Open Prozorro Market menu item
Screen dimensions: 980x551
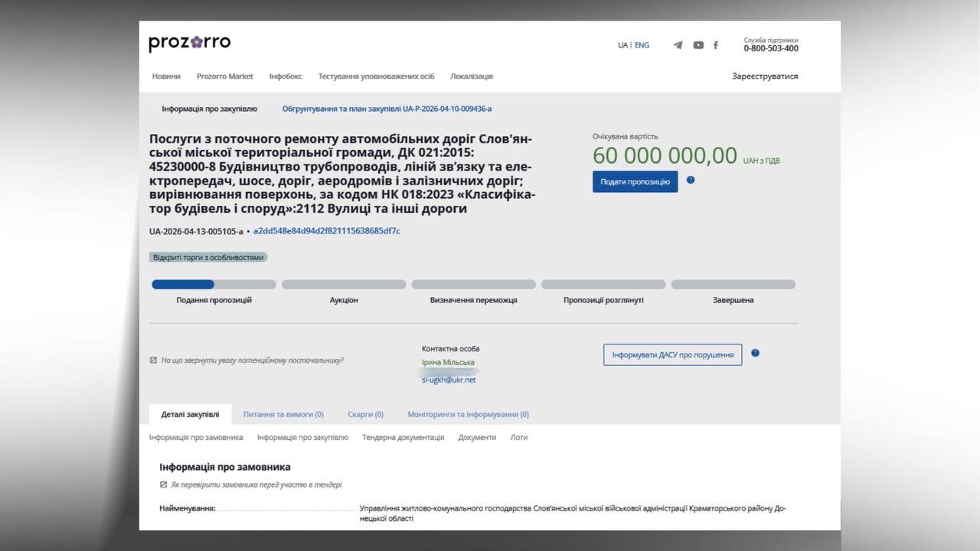[x=224, y=77]
